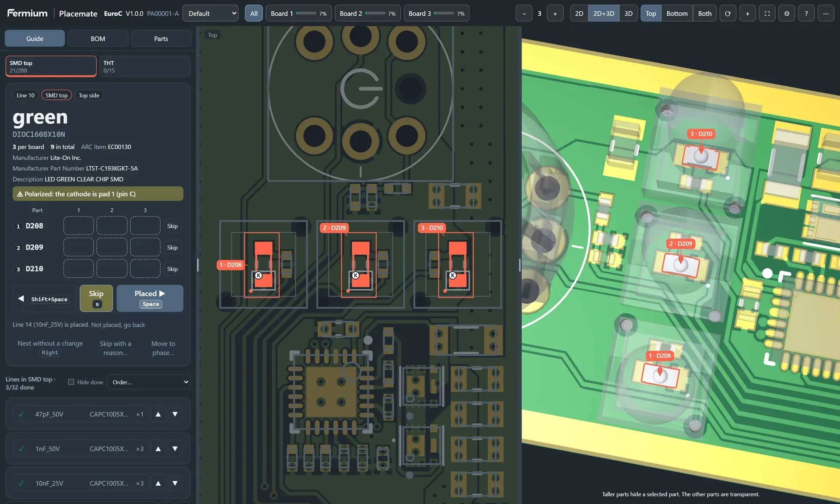Show Both sides of board
The height and width of the screenshot is (504, 840).
pos(705,14)
